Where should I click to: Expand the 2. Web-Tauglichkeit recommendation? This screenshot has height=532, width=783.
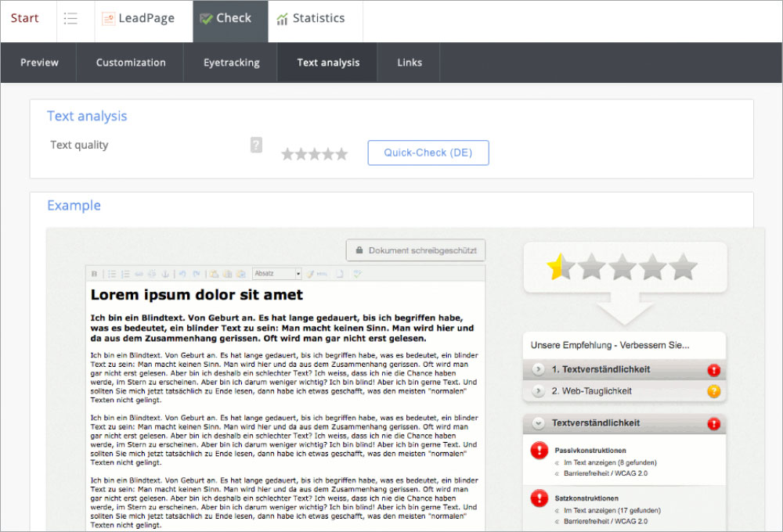(538, 391)
